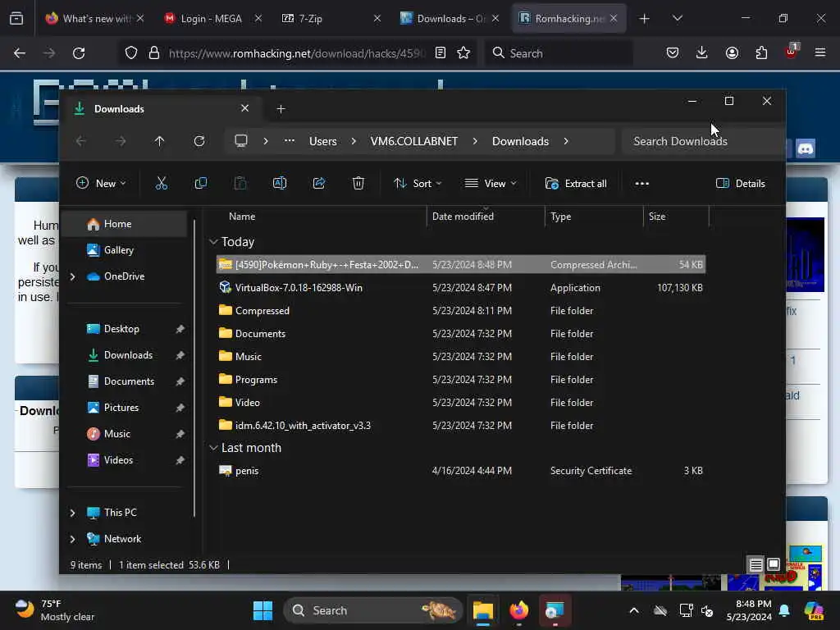
Task: Expand the Network tree node
Action: [x=72, y=539]
